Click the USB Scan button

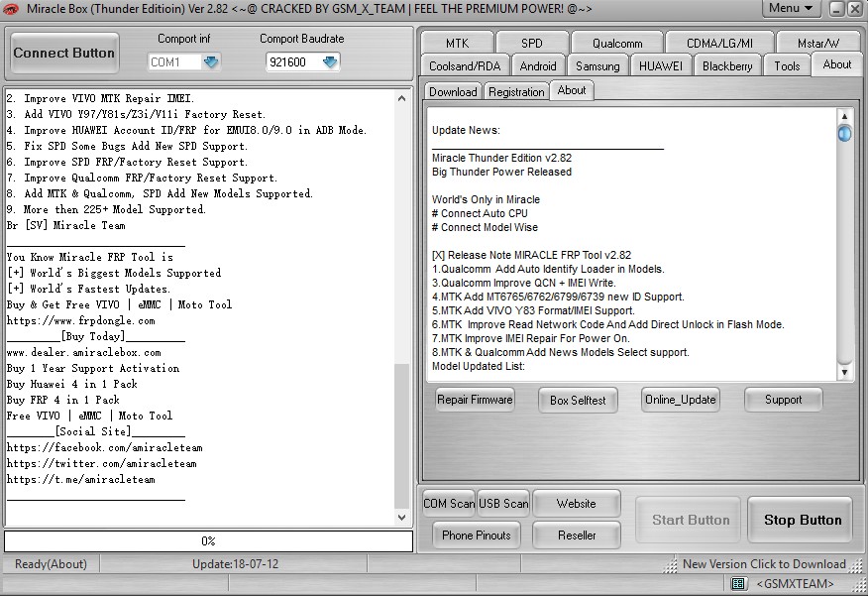503,504
